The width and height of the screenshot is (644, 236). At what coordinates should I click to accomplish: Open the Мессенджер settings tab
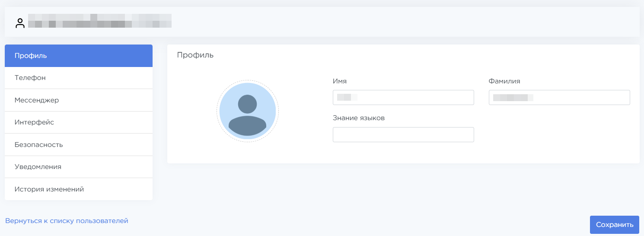78,100
